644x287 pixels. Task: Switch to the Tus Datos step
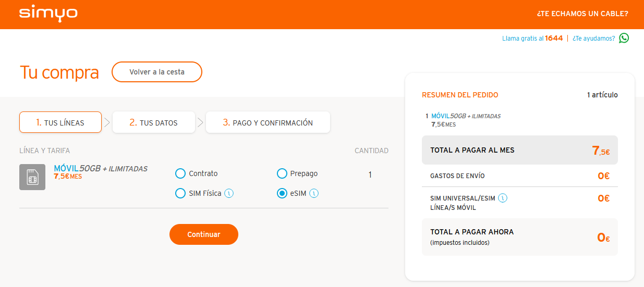click(x=154, y=122)
